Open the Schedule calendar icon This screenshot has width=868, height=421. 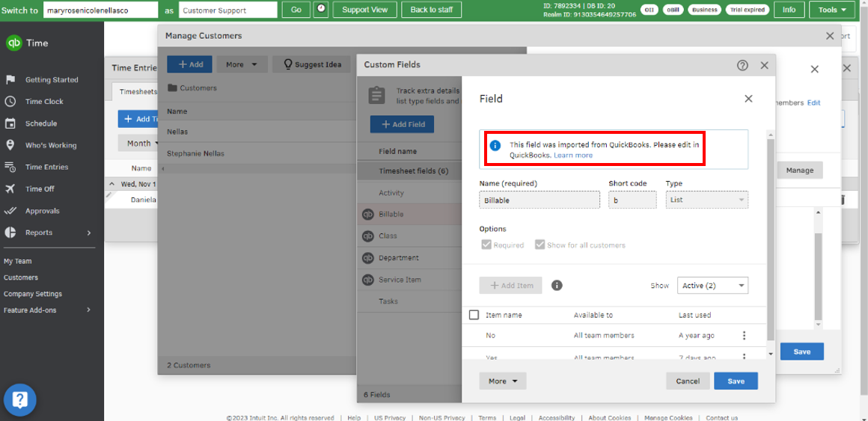10,123
